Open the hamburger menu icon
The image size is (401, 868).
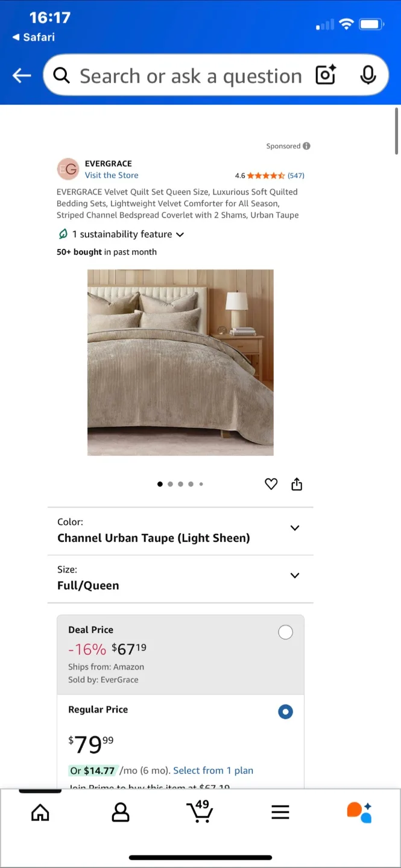click(280, 812)
